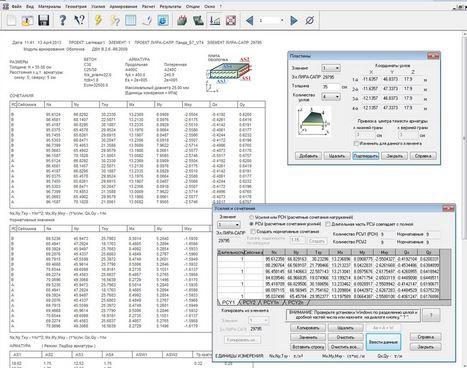The width and height of the screenshot is (467, 368).
Task: Click the blue Internet Explorer-style icon
Action: [x=163, y=20]
